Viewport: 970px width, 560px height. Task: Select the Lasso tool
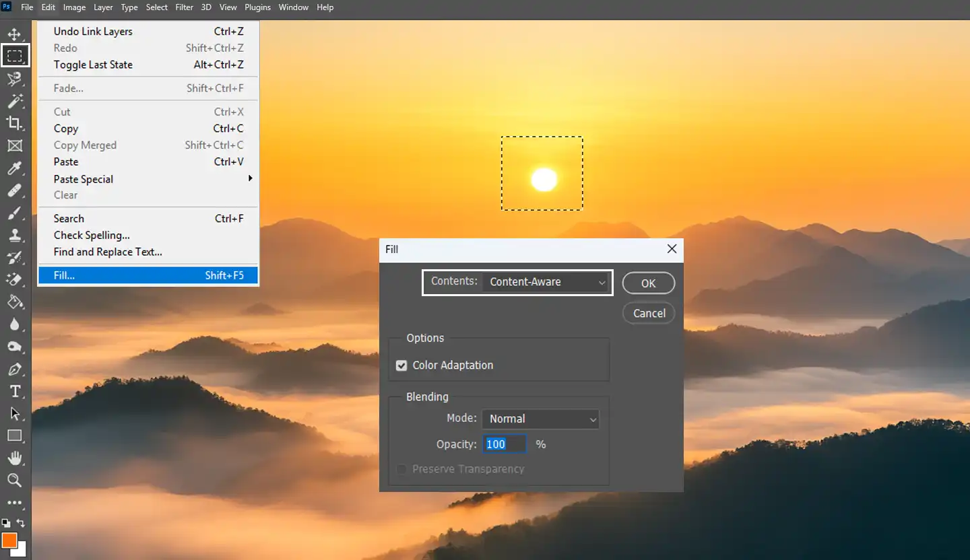[x=14, y=79]
